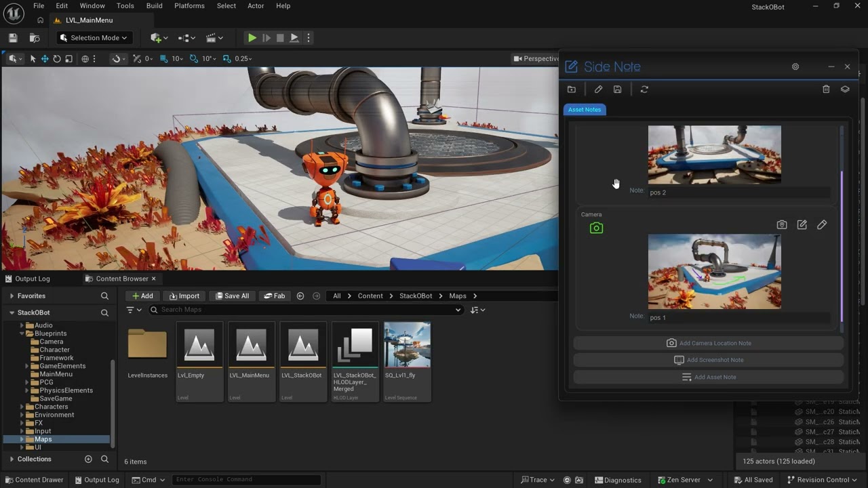The width and height of the screenshot is (868, 488).
Task: Open the Platforms menu
Action: coord(189,5)
